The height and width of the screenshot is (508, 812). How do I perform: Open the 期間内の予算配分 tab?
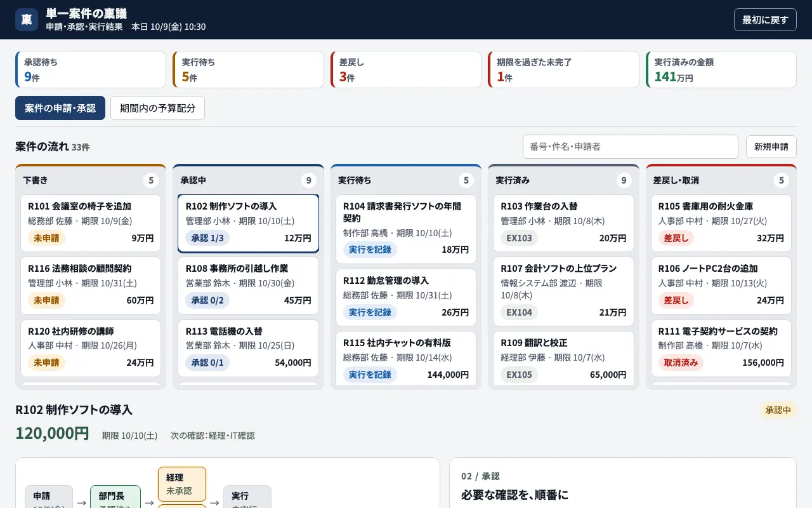point(158,108)
